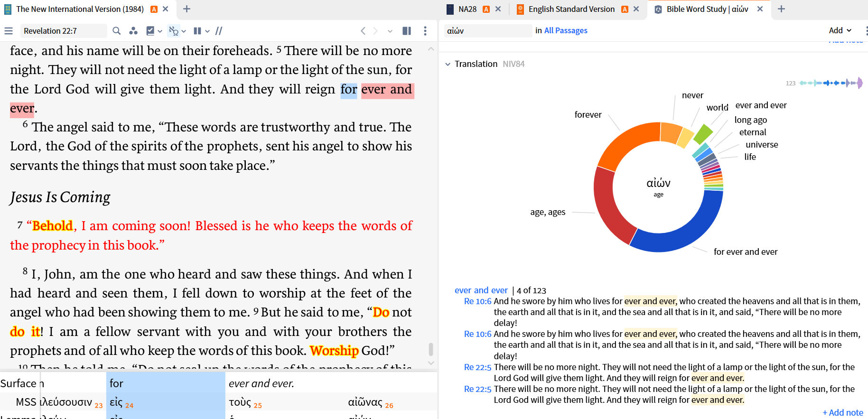
Task: Expand the columns icon dropdown arrow
Action: pyautogui.click(x=207, y=31)
